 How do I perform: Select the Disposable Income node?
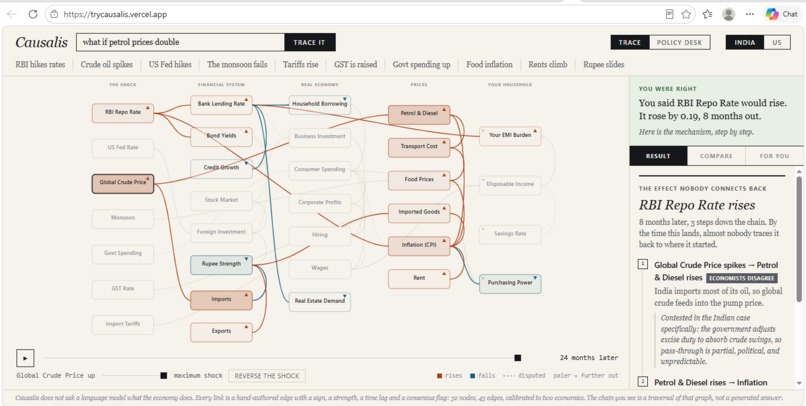pos(510,185)
